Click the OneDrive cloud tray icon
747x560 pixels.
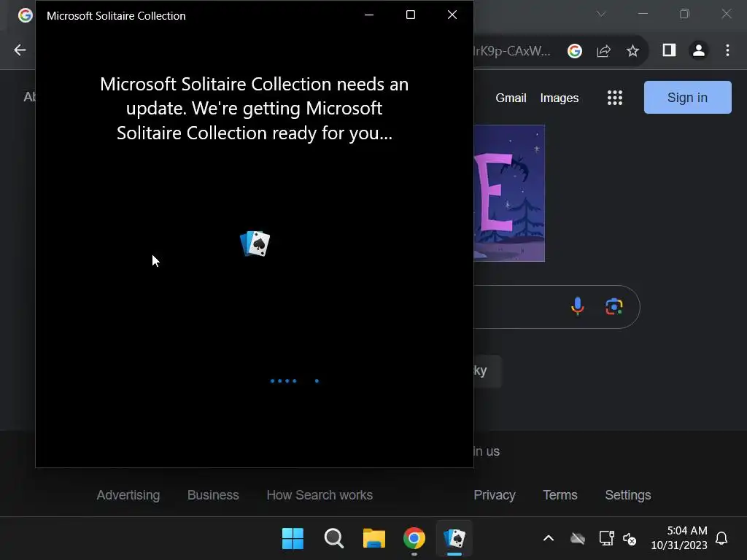[578, 539]
